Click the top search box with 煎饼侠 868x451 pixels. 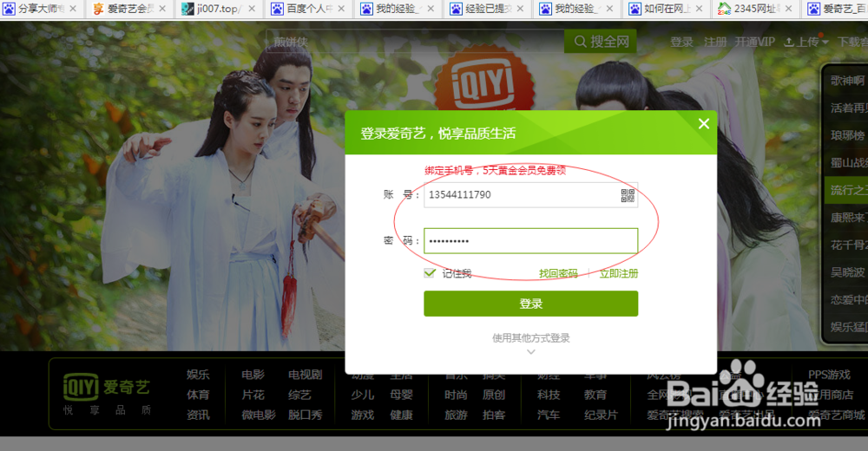pos(415,42)
